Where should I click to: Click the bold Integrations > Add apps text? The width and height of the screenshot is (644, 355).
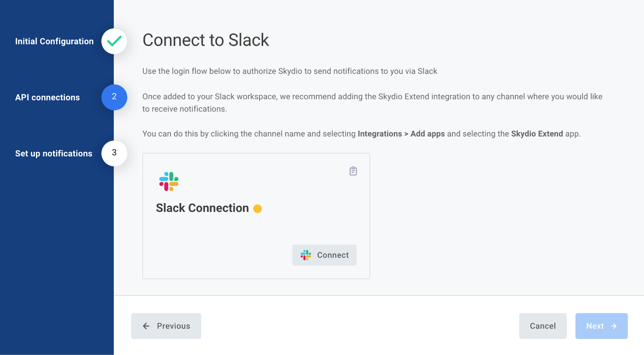pos(401,134)
